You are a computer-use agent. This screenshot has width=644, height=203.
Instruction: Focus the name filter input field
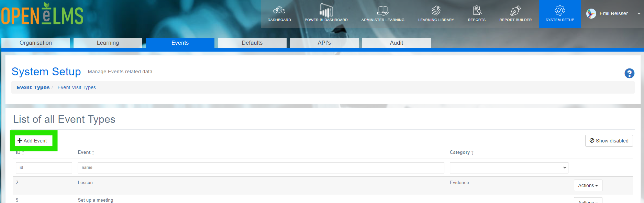click(x=261, y=168)
